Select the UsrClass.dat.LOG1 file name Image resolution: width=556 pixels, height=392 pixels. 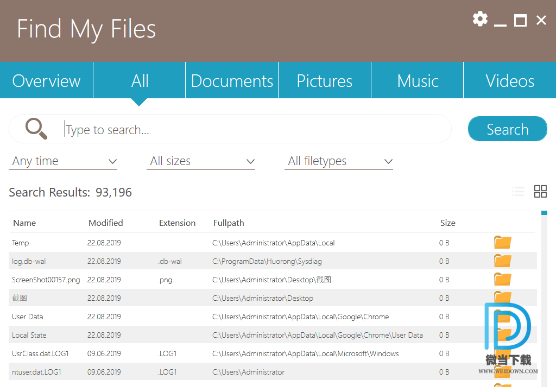tap(40, 353)
